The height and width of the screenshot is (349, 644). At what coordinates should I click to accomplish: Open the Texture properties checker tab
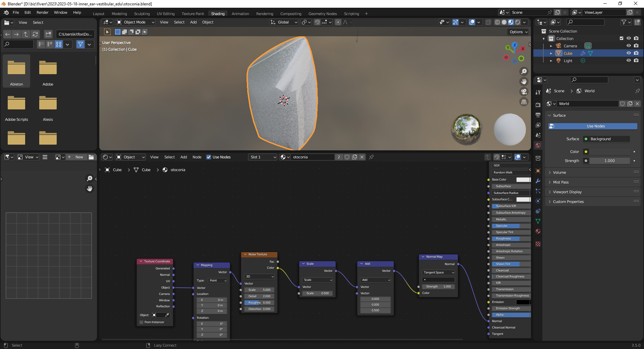[538, 243]
